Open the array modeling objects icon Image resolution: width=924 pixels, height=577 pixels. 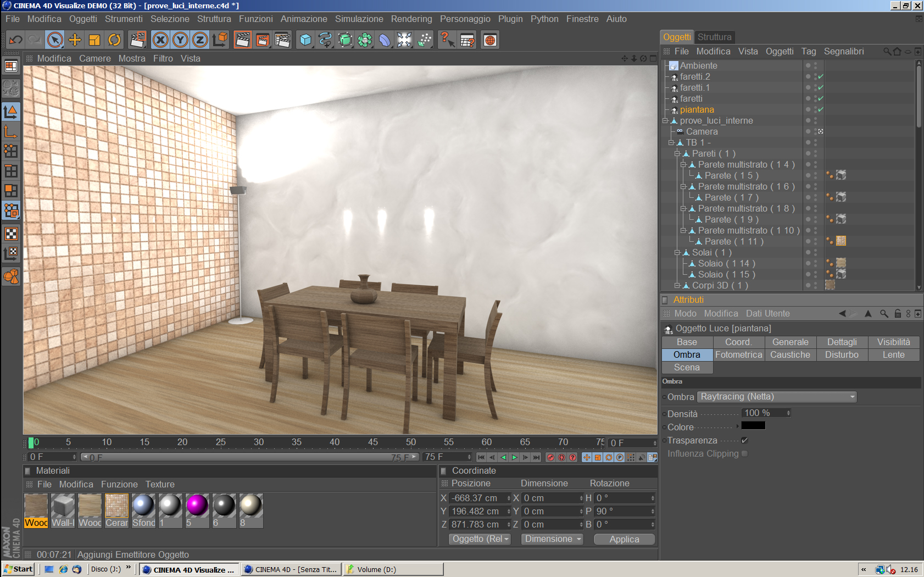[x=365, y=40]
